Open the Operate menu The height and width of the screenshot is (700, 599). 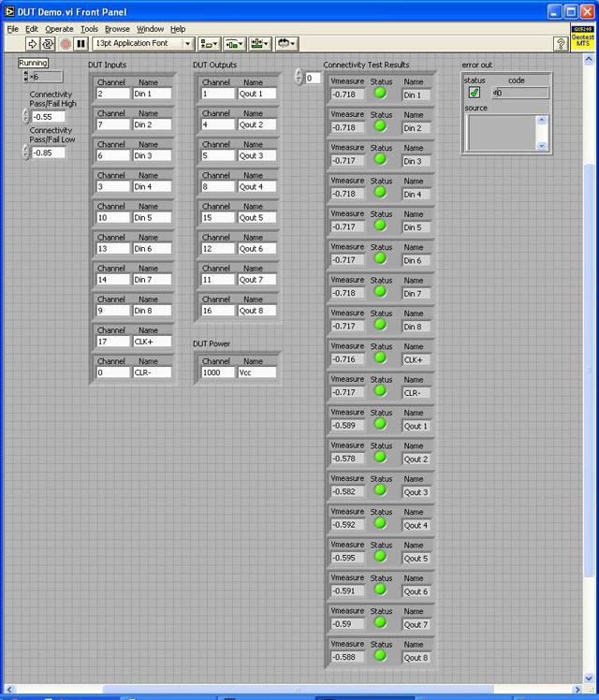[x=59, y=29]
